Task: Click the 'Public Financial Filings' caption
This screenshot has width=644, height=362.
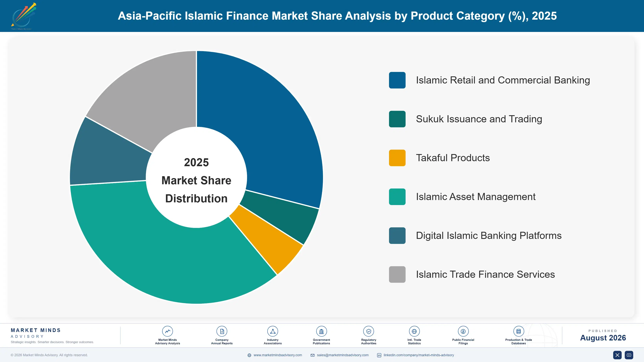Action: pyautogui.click(x=463, y=342)
